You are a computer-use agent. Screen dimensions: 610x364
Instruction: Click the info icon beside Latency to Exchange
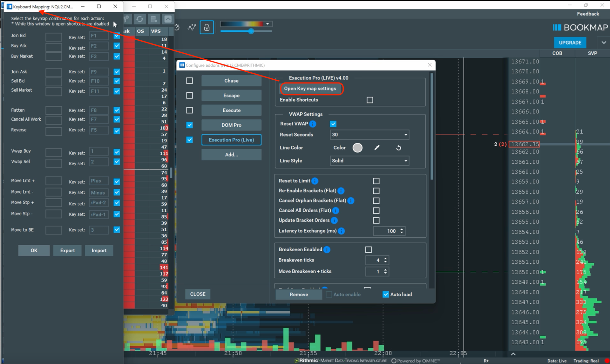341,231
